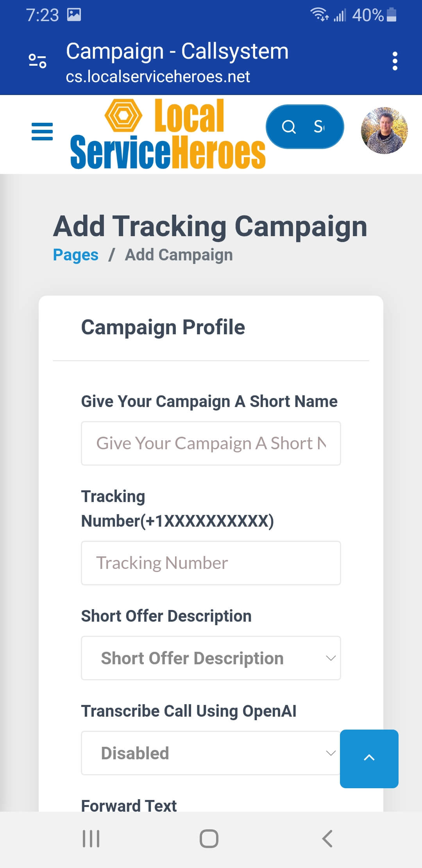The width and height of the screenshot is (422, 868).
Task: Open the hamburger navigation menu
Action: tap(42, 132)
